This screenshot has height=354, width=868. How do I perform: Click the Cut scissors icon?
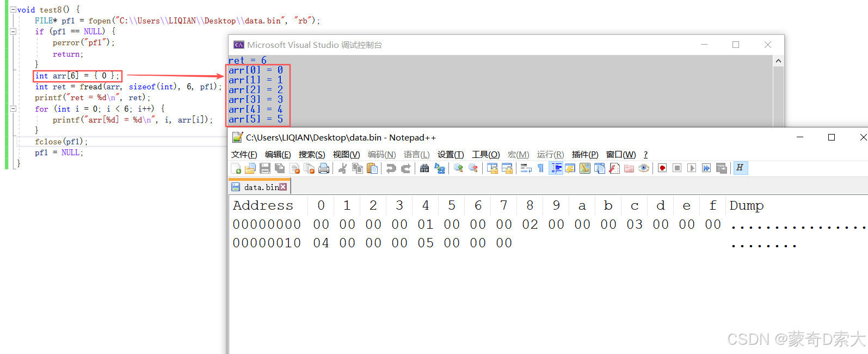coord(342,168)
